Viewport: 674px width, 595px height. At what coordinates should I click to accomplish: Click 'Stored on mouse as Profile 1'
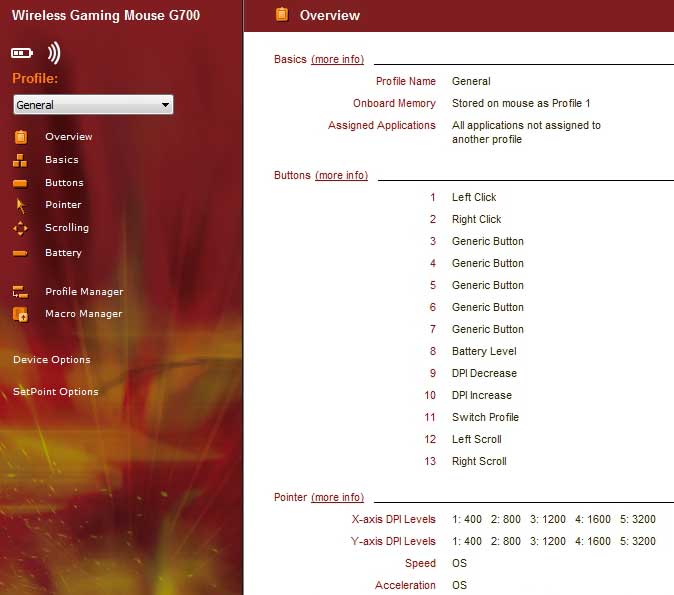(x=521, y=103)
